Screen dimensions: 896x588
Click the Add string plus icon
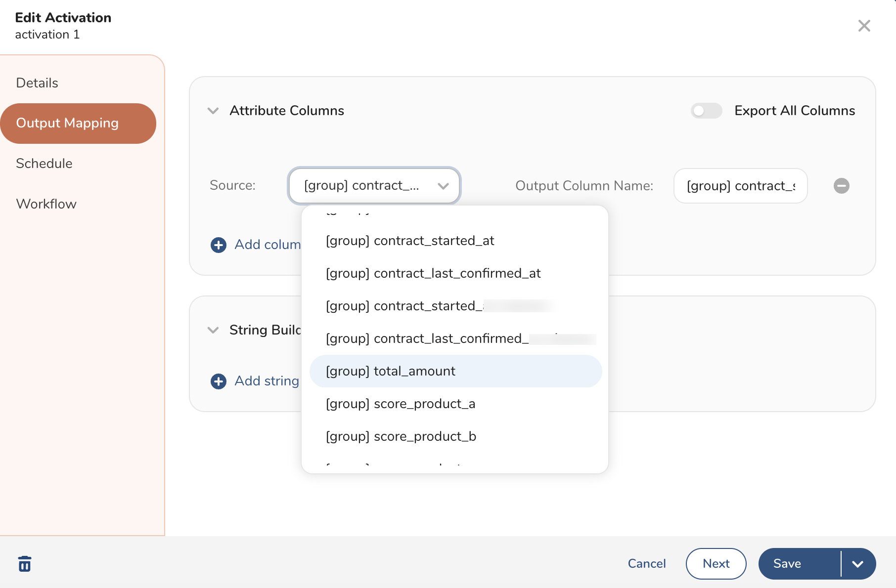pos(219,381)
